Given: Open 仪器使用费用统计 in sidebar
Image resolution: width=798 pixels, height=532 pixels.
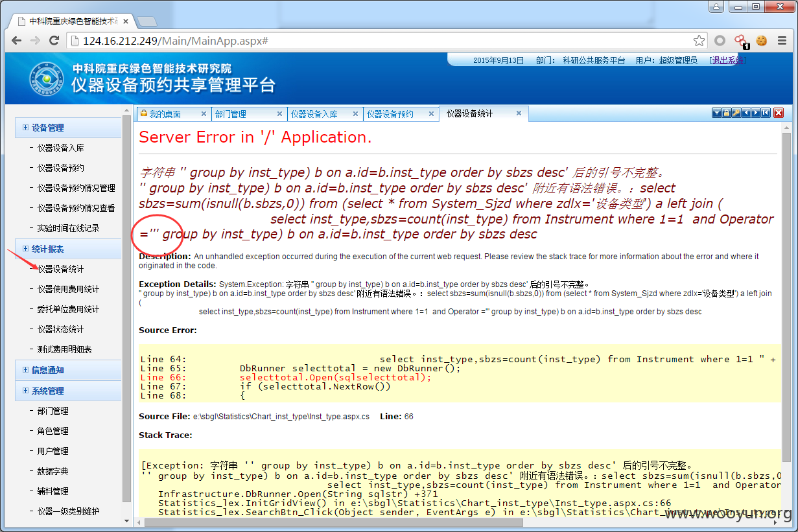Looking at the screenshot, I should point(69,289).
